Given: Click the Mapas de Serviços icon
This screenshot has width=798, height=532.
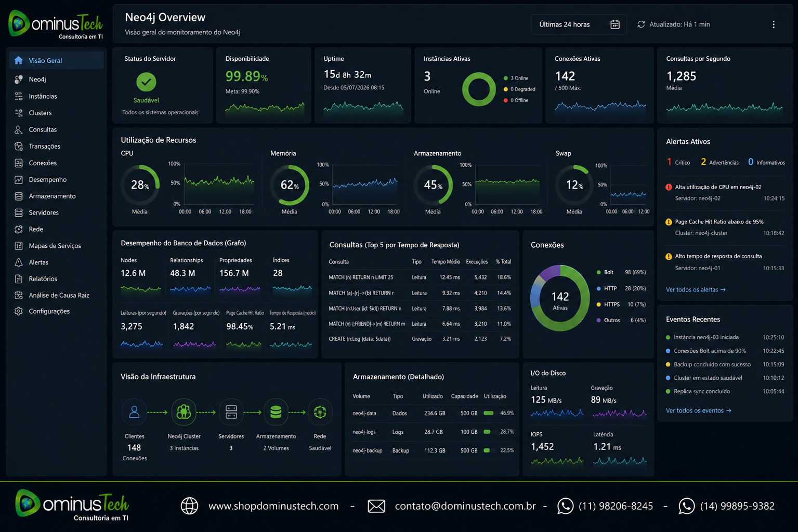Looking at the screenshot, I should click(x=19, y=246).
